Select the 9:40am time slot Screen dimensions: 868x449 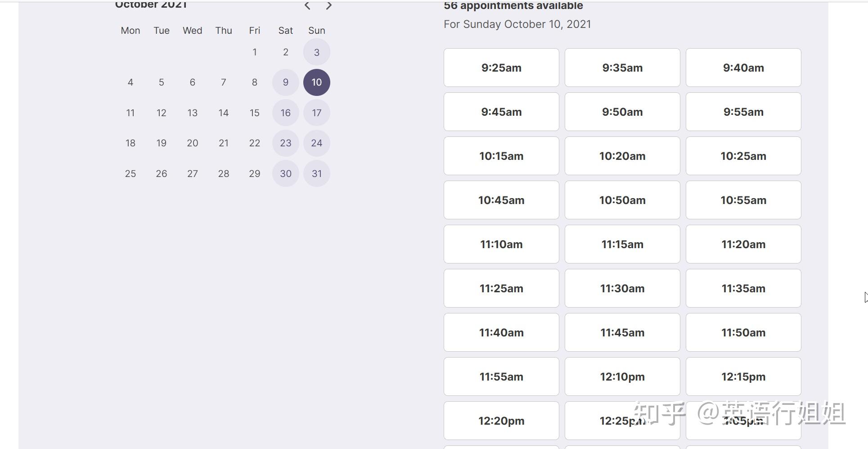(x=743, y=68)
